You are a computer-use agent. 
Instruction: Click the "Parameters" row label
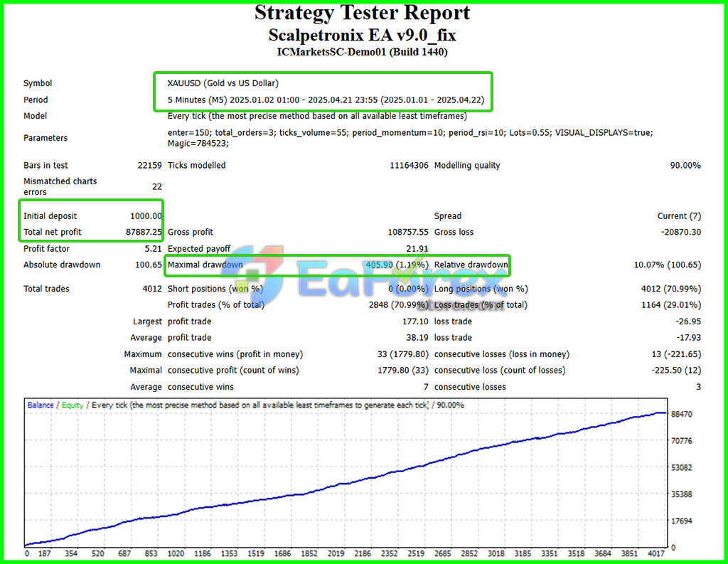pyautogui.click(x=45, y=138)
